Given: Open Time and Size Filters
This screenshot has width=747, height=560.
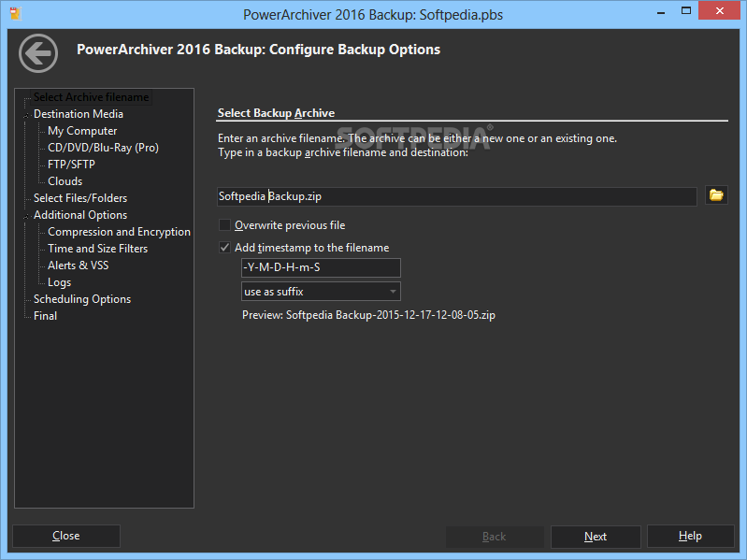Looking at the screenshot, I should [x=97, y=249].
